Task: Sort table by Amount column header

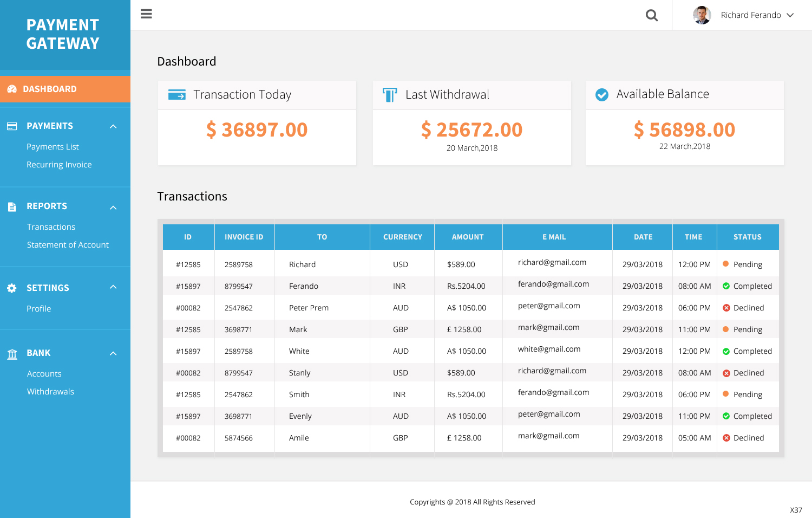Action: [x=468, y=237]
